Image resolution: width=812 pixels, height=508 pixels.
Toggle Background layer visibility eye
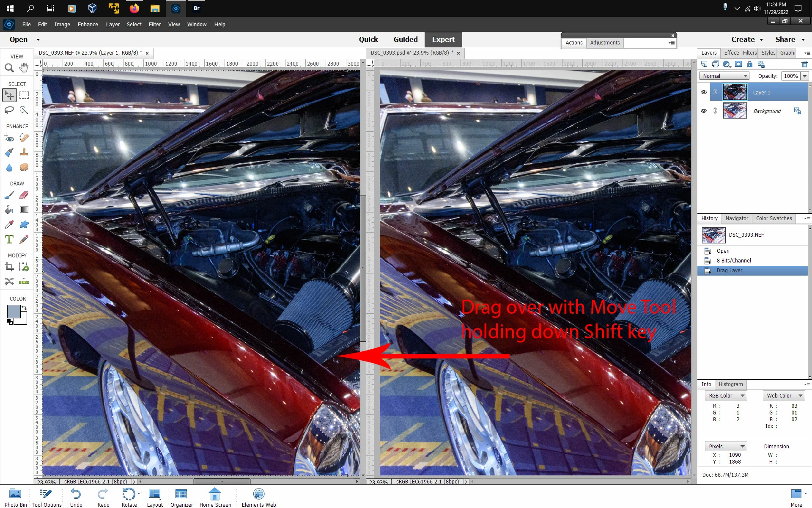point(704,111)
